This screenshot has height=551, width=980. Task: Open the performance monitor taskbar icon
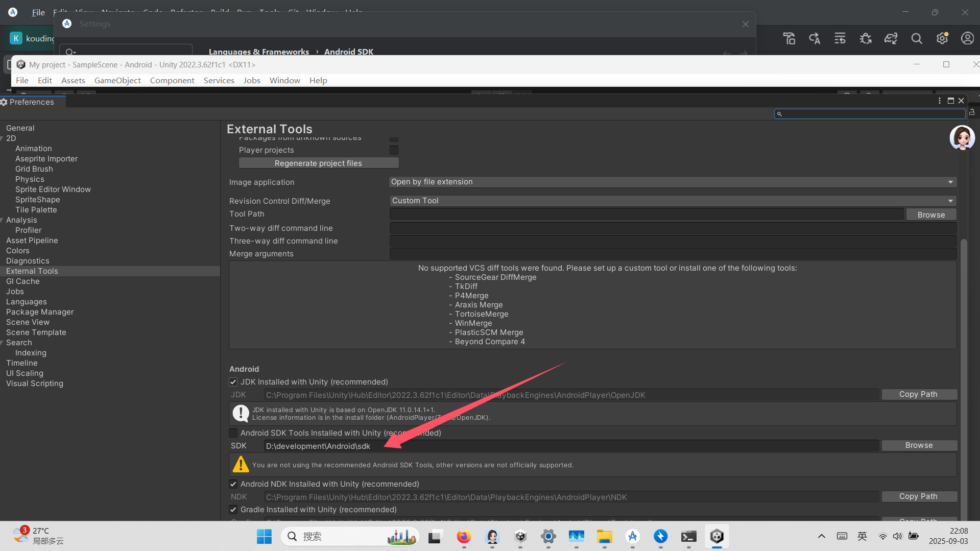pyautogui.click(x=577, y=536)
